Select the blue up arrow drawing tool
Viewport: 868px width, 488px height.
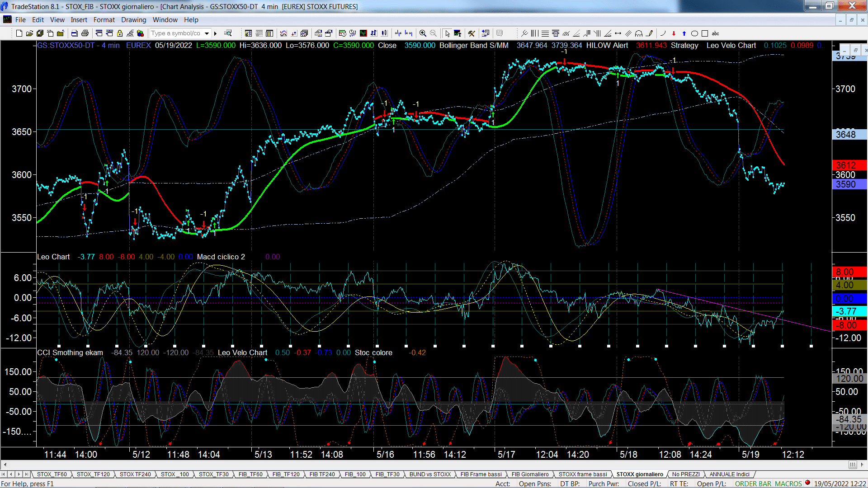[x=684, y=33]
